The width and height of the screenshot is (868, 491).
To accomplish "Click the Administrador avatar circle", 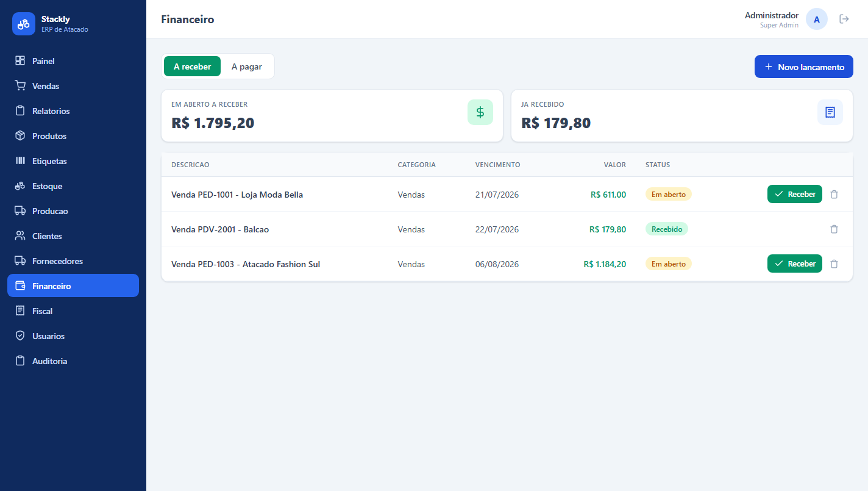I will (x=817, y=19).
